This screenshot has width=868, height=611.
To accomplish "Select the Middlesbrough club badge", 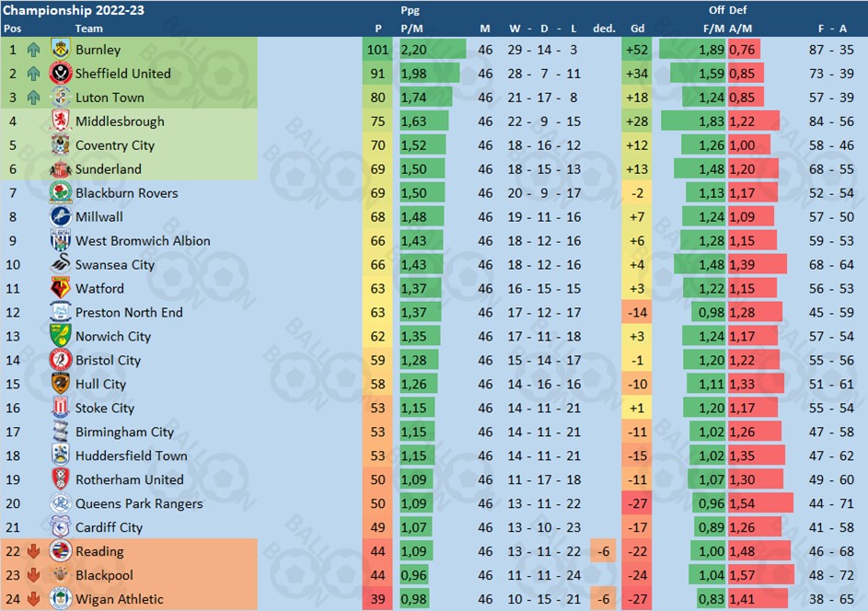I will (x=61, y=121).
